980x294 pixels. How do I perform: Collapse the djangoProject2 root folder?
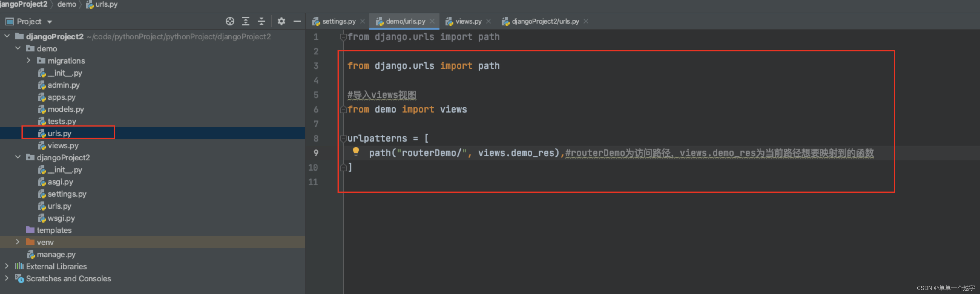click(x=7, y=36)
